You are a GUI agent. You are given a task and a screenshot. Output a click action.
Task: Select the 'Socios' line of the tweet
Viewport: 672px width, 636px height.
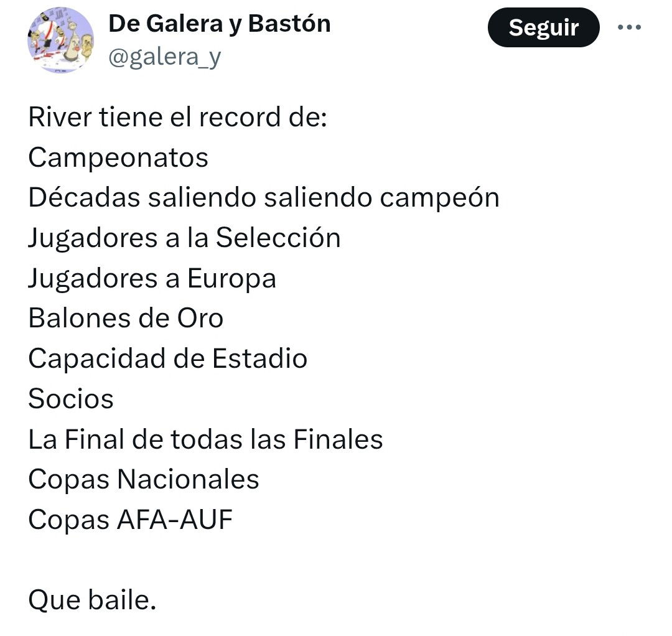(x=71, y=399)
